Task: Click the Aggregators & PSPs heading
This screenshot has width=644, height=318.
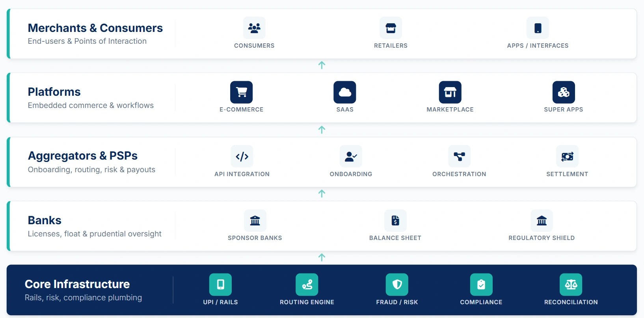Action: (x=83, y=156)
